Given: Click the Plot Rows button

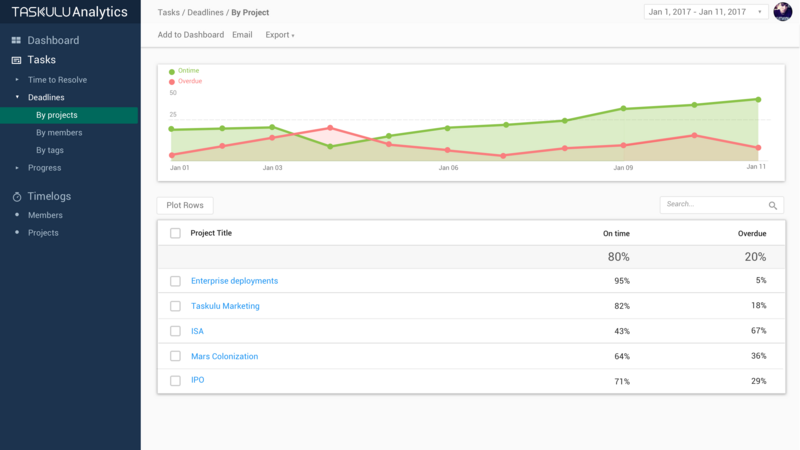Looking at the screenshot, I should pyautogui.click(x=185, y=205).
